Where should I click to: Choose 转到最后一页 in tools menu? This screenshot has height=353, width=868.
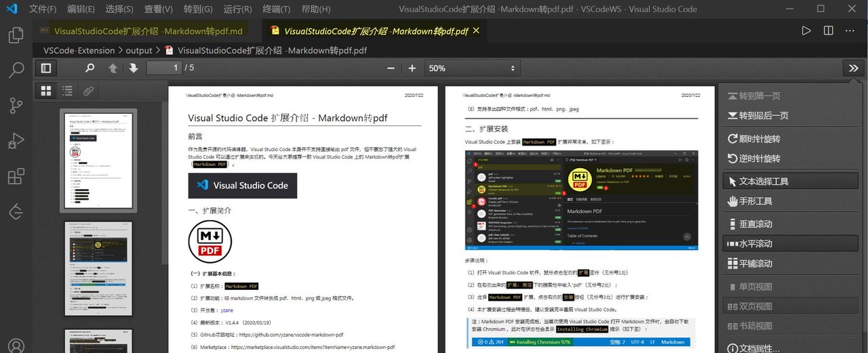tap(791, 115)
